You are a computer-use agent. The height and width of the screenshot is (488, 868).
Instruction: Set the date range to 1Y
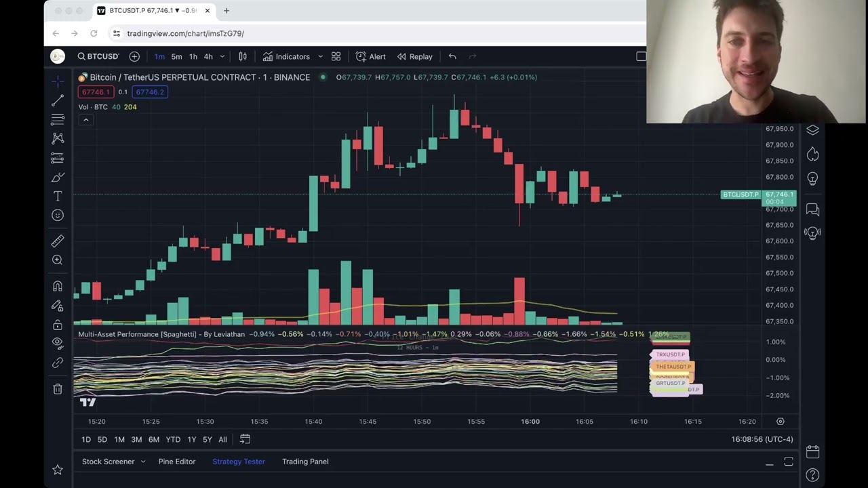tap(192, 440)
